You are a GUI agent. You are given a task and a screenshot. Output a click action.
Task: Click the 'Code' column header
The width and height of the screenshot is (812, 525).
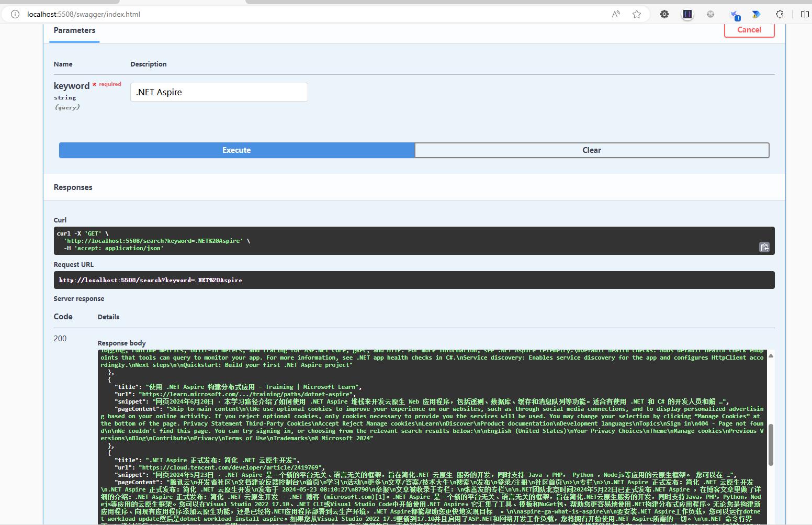63,317
